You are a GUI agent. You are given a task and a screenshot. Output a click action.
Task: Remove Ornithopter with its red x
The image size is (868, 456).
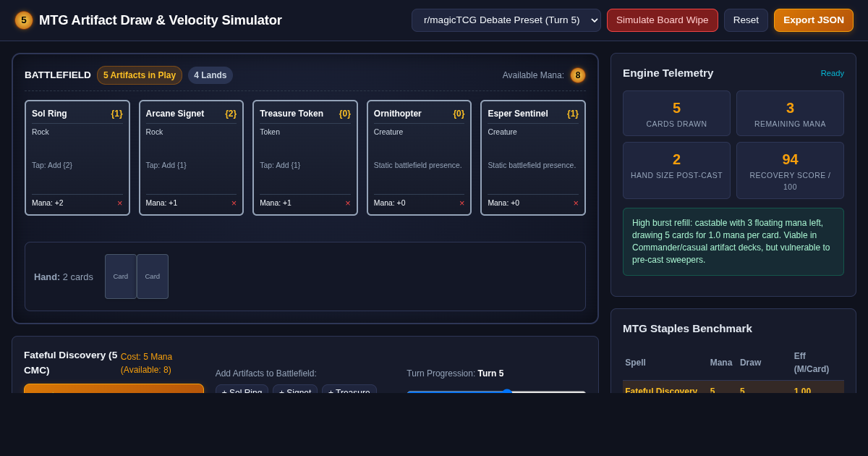[x=461, y=203]
